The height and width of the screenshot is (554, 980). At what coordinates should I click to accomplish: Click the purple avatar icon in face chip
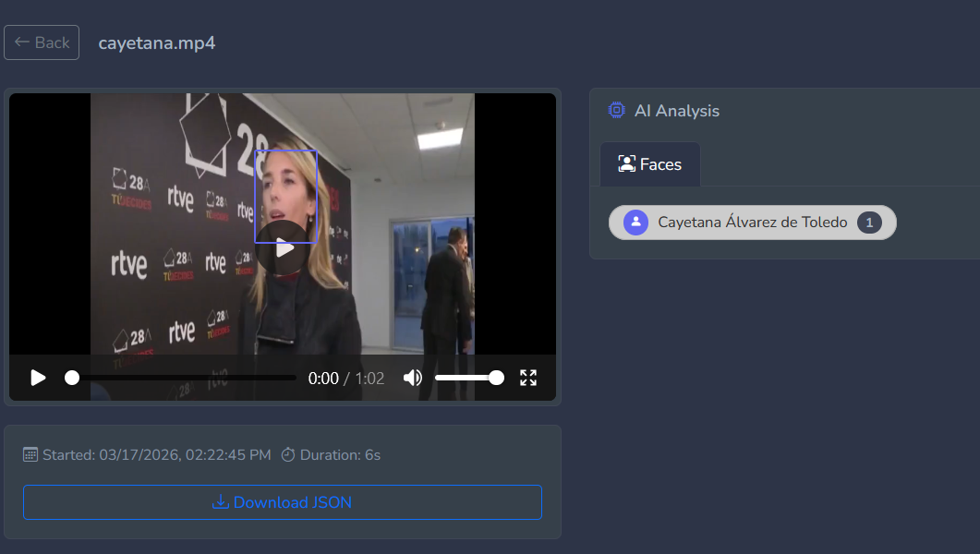635,223
